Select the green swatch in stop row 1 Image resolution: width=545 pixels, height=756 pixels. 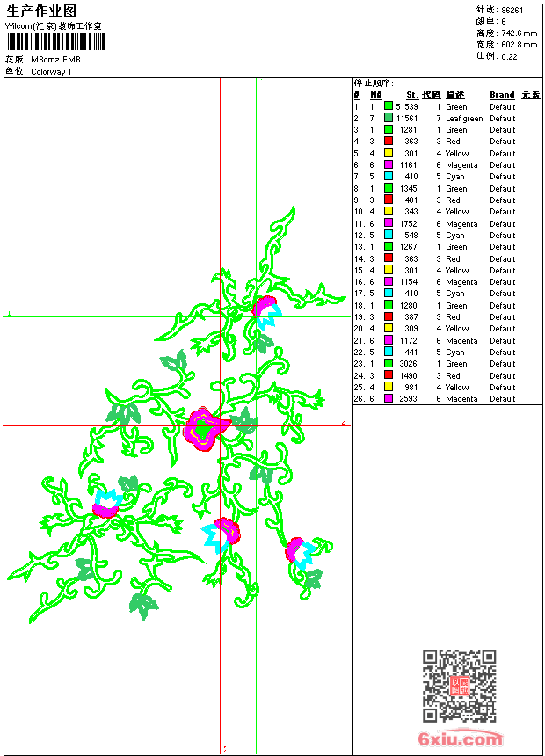[388, 106]
